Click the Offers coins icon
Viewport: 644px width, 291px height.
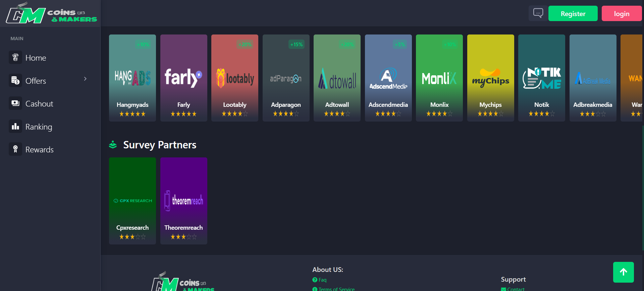15,81
